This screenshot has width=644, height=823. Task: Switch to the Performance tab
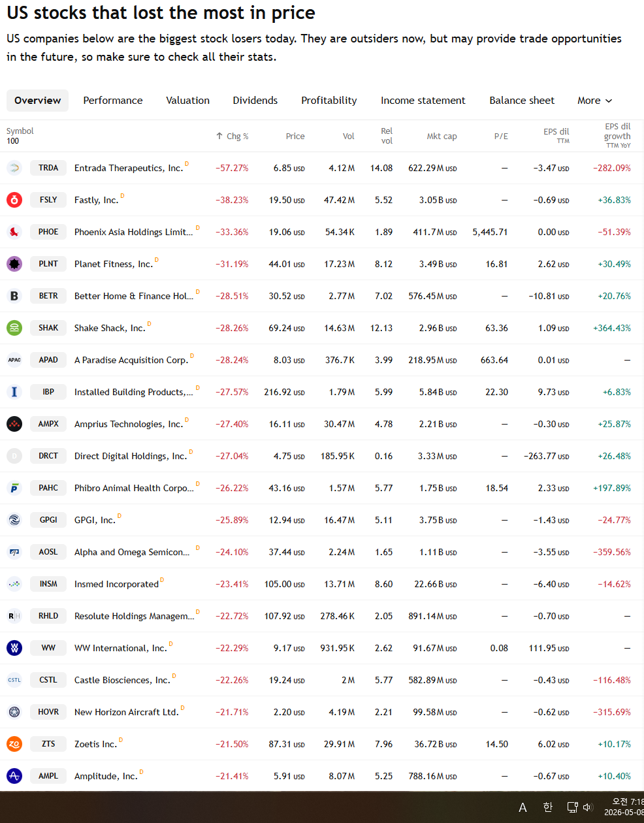pyautogui.click(x=113, y=101)
